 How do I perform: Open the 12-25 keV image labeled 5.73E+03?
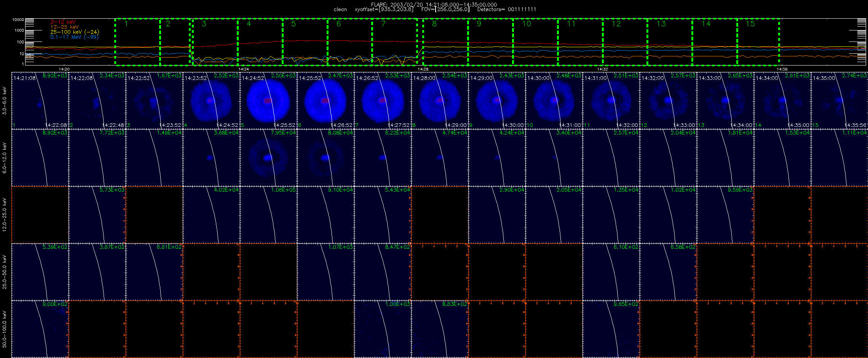(97, 215)
